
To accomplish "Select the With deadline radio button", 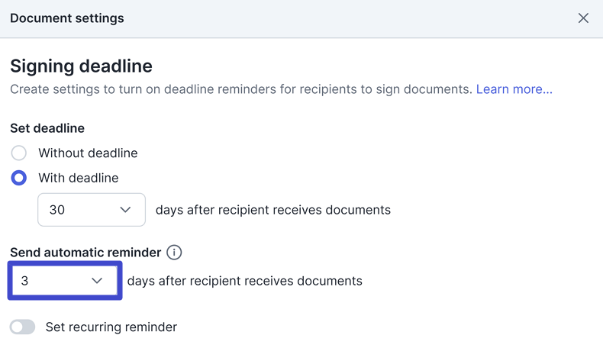I will click(x=19, y=178).
